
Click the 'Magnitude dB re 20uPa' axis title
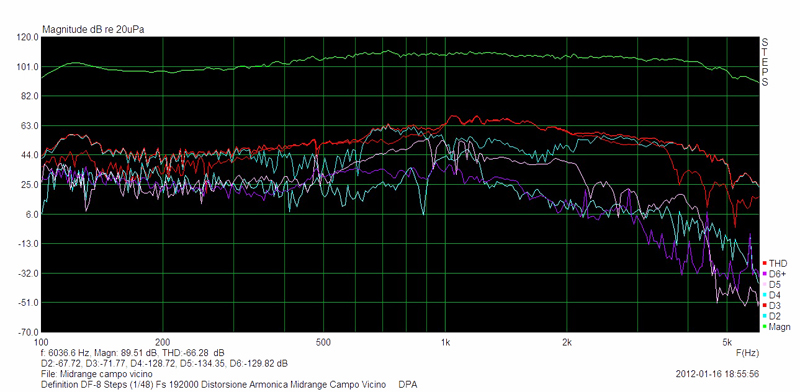93,30
